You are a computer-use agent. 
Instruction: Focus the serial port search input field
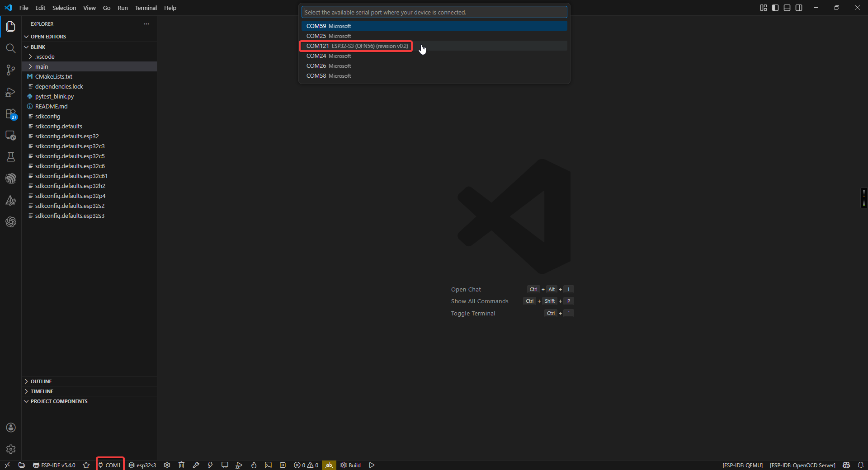(434, 12)
